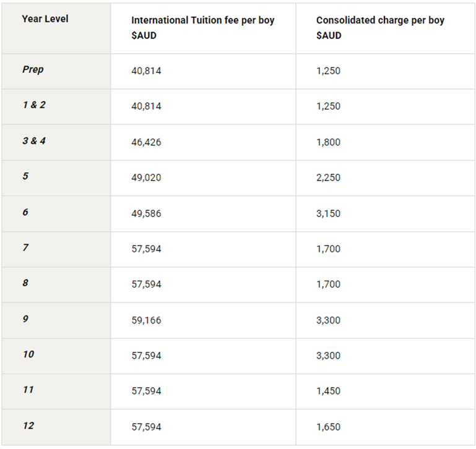Click tuition fee 46,426 for Years 3 & 4
This screenshot has height=449, width=476.
[x=146, y=142]
